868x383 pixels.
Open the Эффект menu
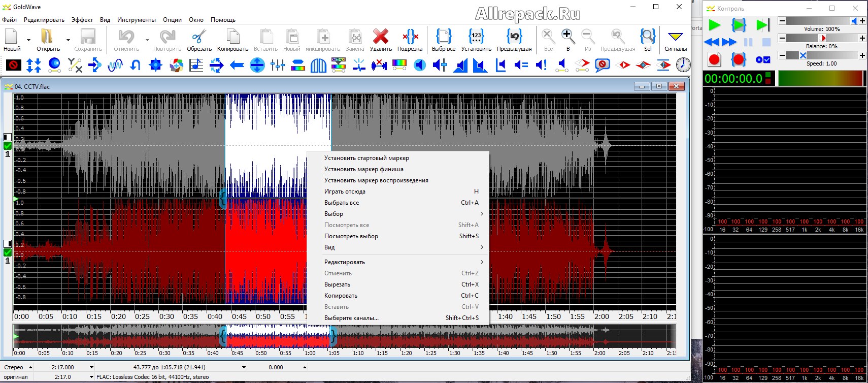tap(82, 20)
